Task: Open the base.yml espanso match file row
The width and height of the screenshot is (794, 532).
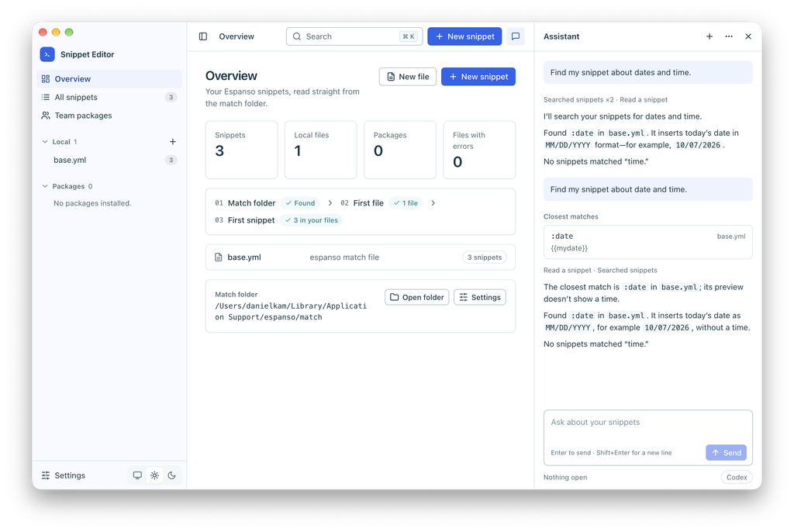Action: pos(360,257)
